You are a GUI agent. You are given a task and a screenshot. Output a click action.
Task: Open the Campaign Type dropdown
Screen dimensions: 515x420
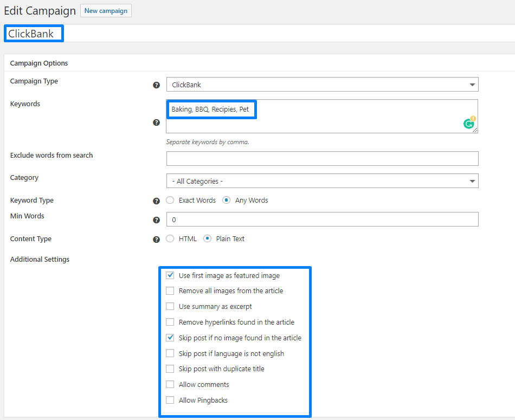322,85
